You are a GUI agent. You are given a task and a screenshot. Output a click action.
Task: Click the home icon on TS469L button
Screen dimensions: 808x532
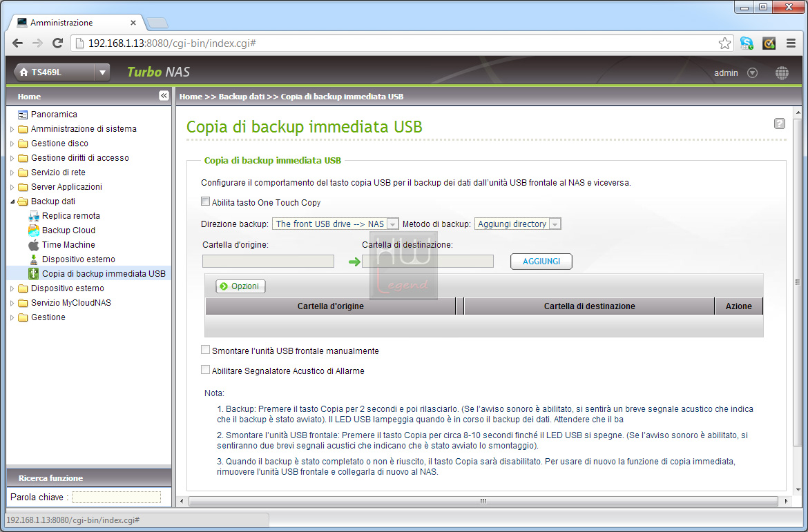23,72
